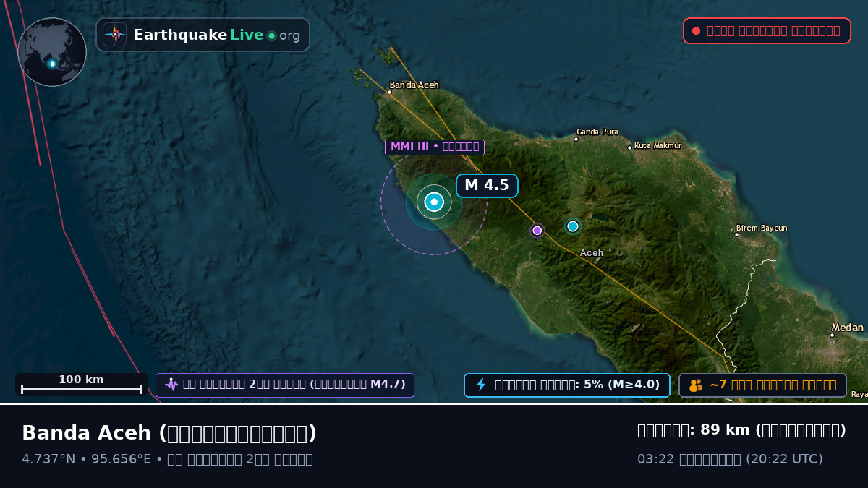868x488 pixels.
Task: Select the main epicenter marker
Action: pos(434,202)
